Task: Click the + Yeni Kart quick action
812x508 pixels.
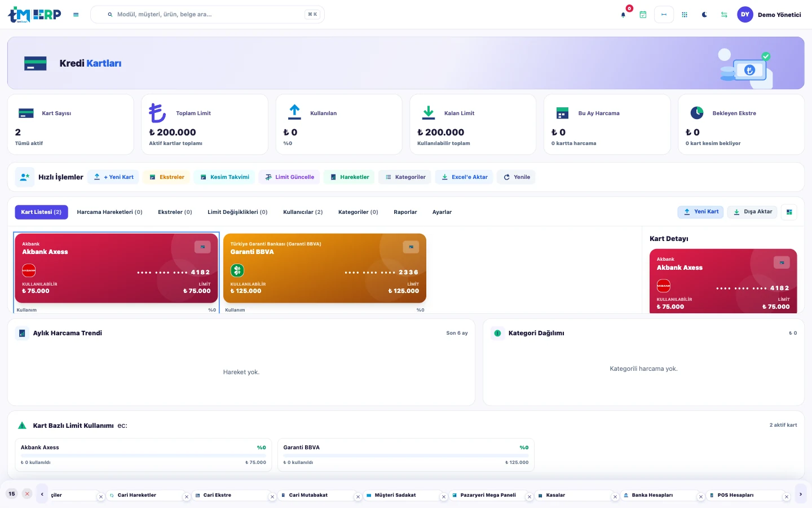Action: (x=114, y=177)
